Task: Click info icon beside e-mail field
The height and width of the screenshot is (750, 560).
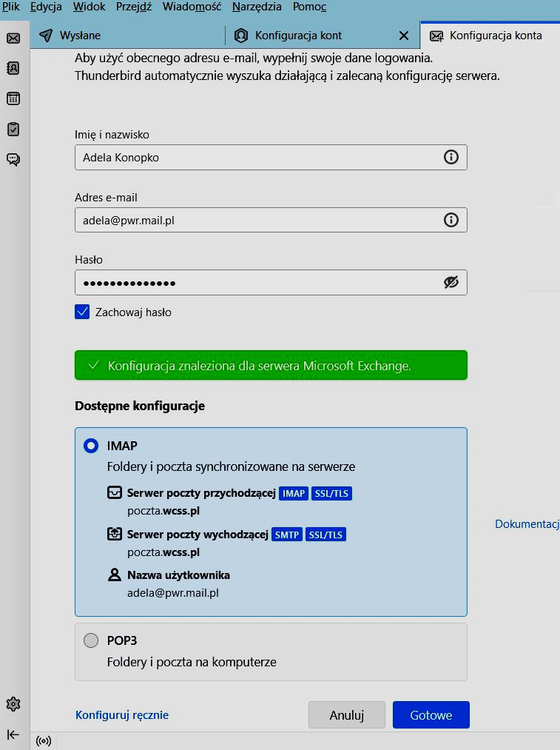Action: (451, 220)
